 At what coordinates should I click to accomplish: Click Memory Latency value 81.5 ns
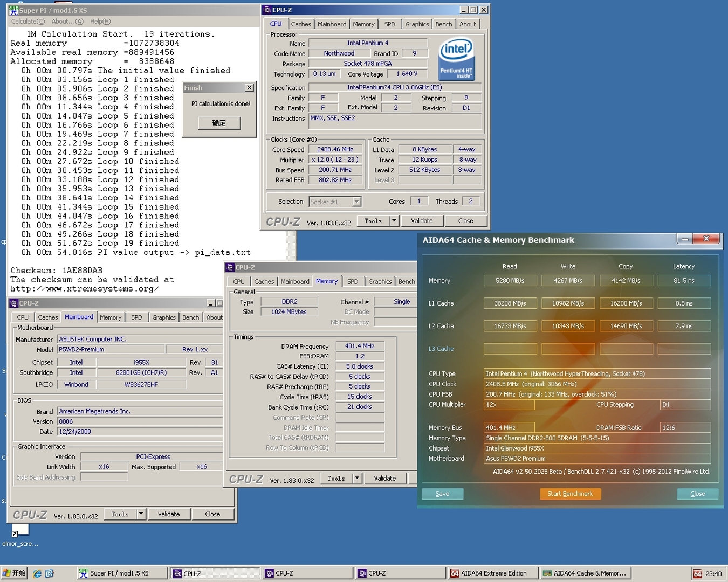(x=684, y=281)
